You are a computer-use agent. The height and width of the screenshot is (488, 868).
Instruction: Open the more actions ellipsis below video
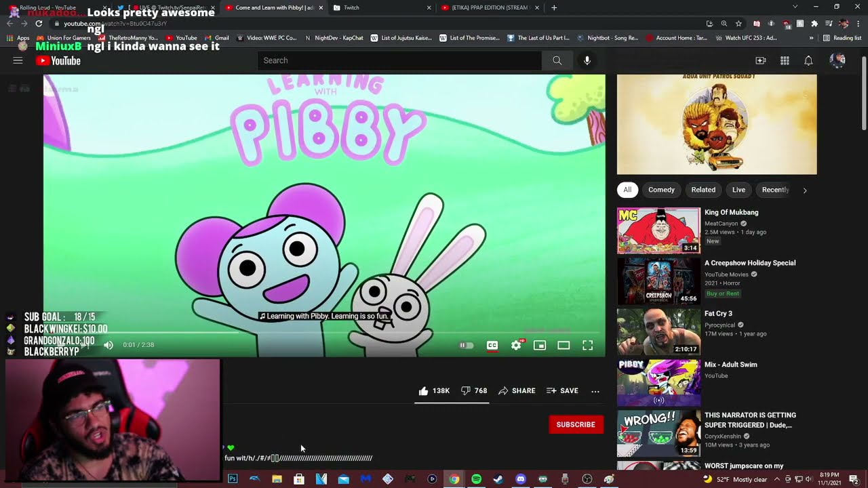pos(595,391)
